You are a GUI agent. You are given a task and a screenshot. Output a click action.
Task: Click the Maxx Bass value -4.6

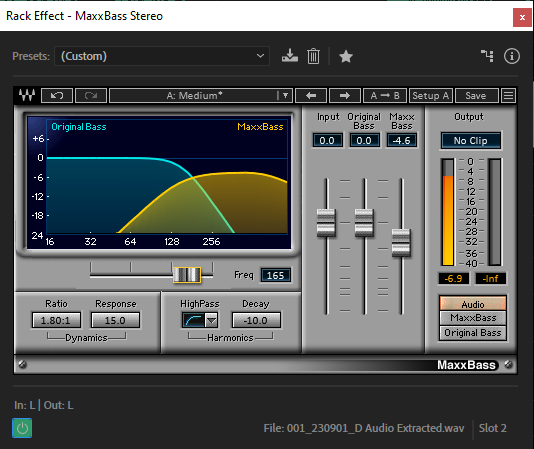coord(402,140)
